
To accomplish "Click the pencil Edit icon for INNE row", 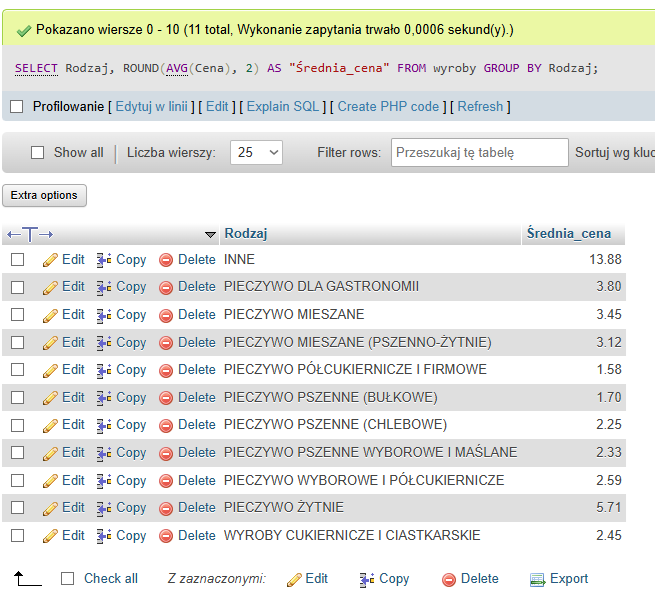I will pyautogui.click(x=50, y=259).
